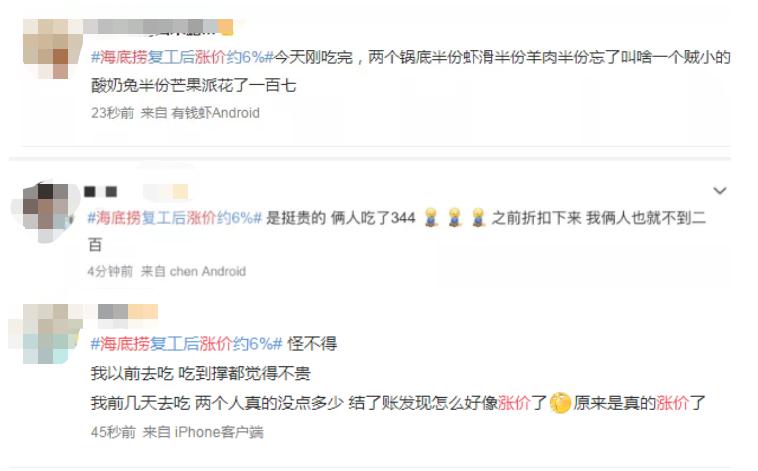Click the 有钱虾Android source link

tap(216, 113)
